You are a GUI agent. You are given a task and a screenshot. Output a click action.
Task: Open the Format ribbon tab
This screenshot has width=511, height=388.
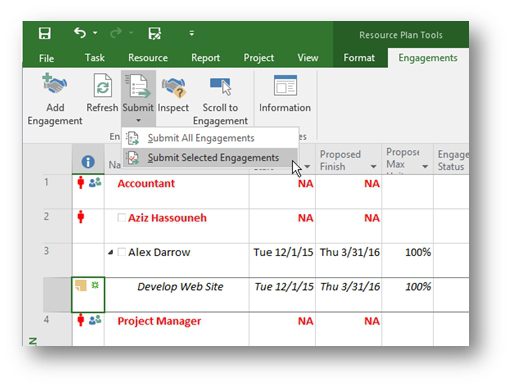coord(359,58)
